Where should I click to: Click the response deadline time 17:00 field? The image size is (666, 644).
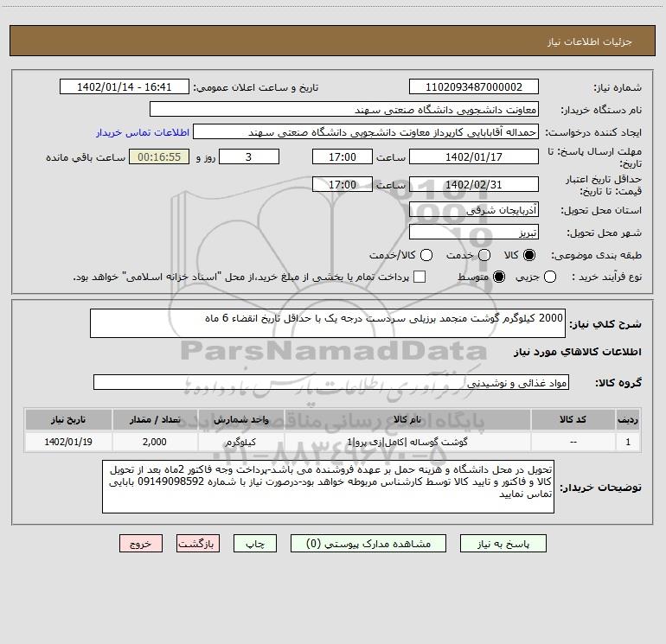(343, 156)
